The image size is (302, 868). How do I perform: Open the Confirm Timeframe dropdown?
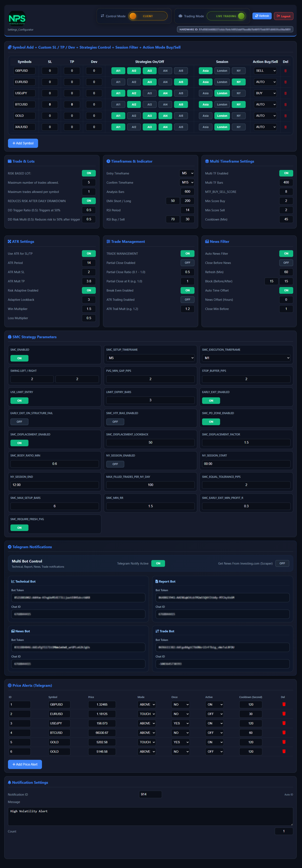tap(187, 182)
